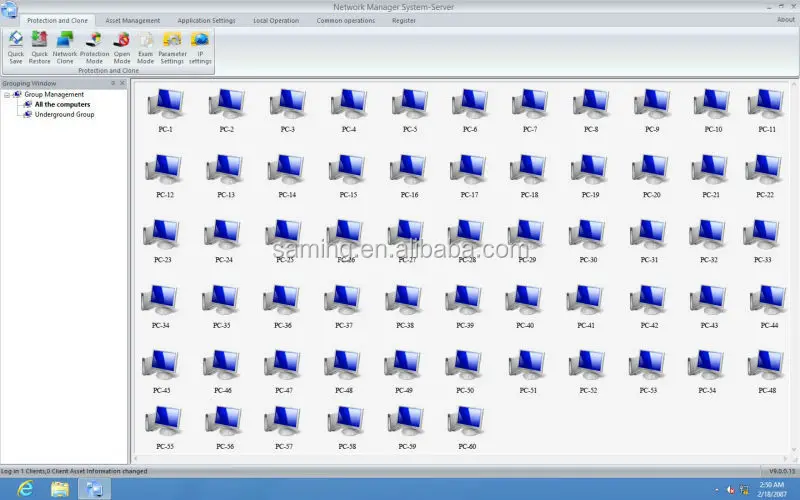Select All the computers group
The height and width of the screenshot is (500, 800).
[x=62, y=105]
